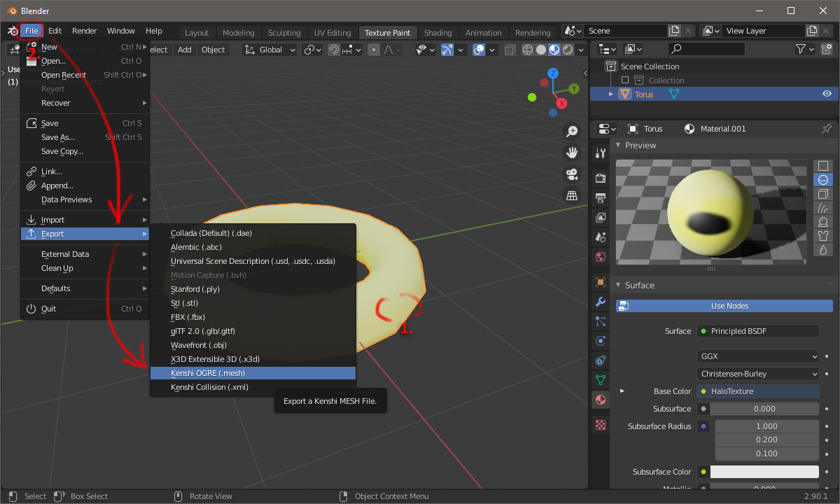The height and width of the screenshot is (504, 840).
Task: Open World properties globe tab
Action: [600, 257]
